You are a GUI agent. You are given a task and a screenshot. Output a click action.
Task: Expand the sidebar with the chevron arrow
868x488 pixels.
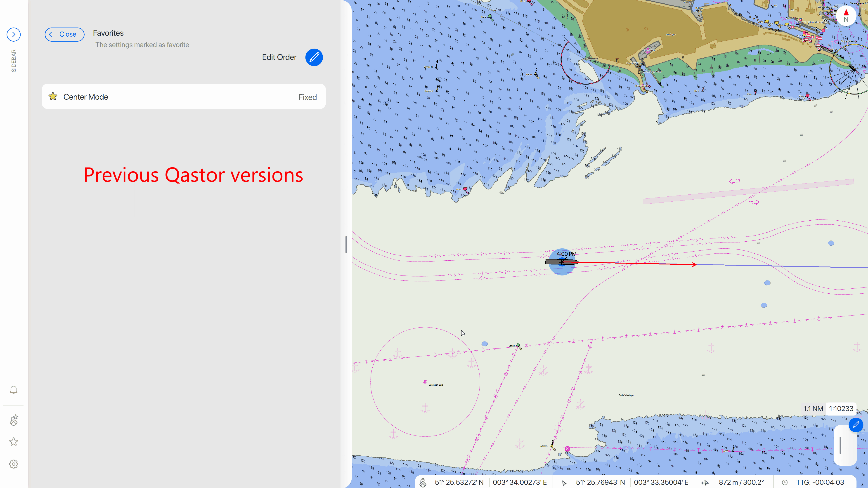point(14,34)
